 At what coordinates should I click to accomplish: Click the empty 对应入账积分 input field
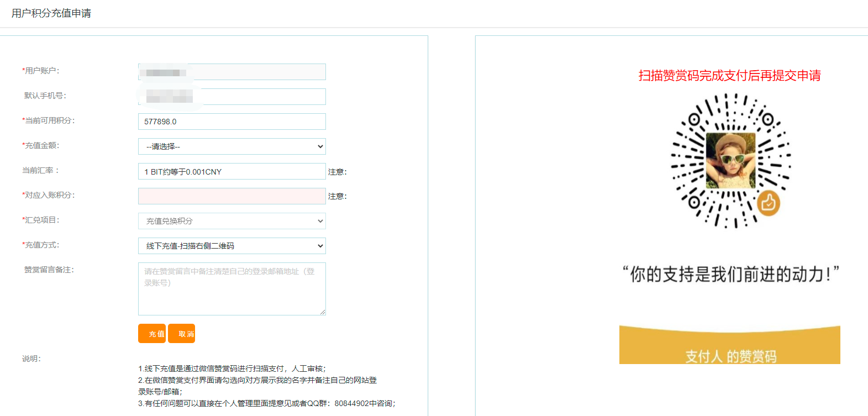(x=232, y=196)
